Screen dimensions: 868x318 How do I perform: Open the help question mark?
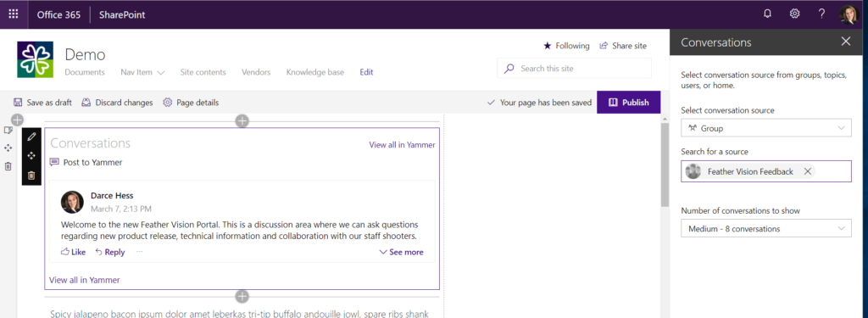coord(821,14)
